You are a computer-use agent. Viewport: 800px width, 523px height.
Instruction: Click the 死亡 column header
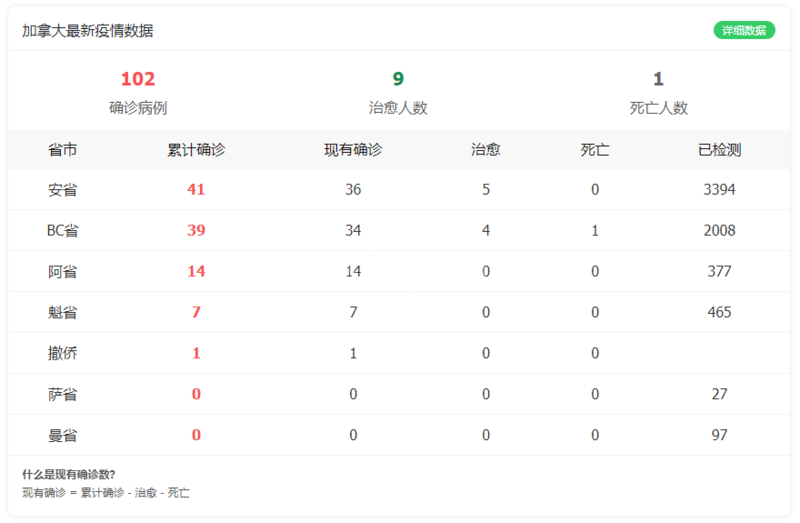(x=595, y=150)
